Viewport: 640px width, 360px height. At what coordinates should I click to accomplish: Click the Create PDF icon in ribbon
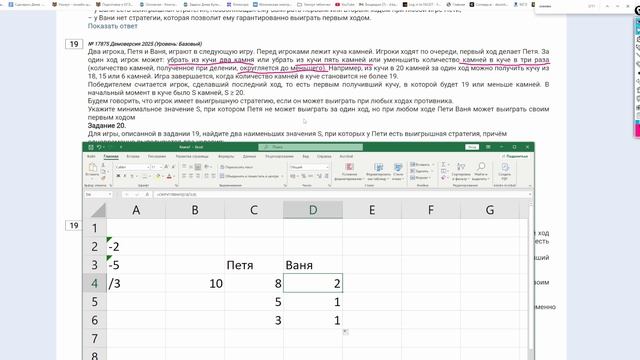coord(505,167)
